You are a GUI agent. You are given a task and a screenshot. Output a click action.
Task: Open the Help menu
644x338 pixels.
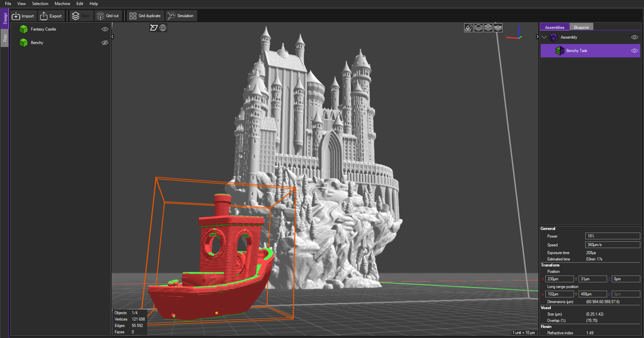tap(94, 4)
